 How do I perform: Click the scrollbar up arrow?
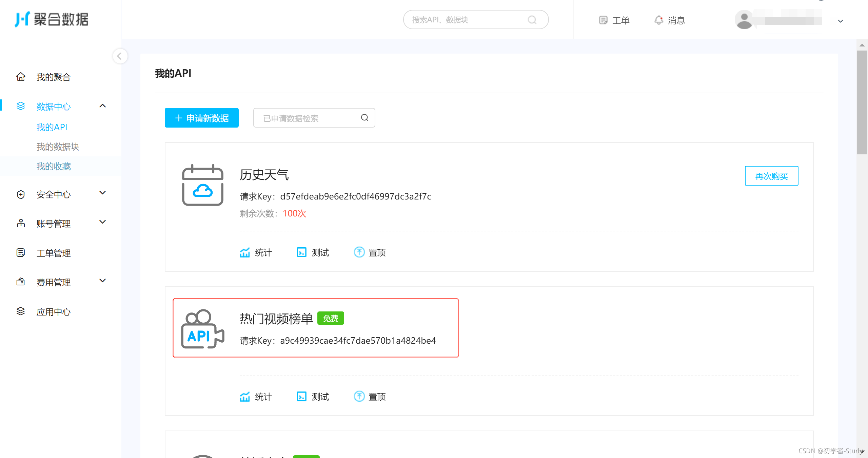[862, 45]
